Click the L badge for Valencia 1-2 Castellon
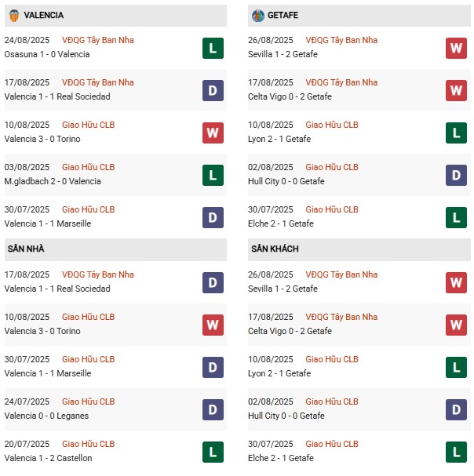474x476 pixels. [x=213, y=452]
